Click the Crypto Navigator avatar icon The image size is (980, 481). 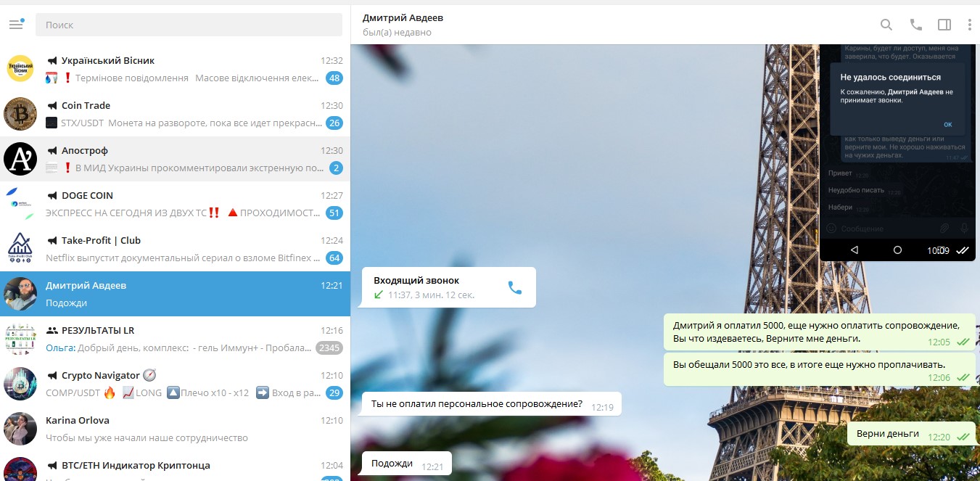(20, 384)
